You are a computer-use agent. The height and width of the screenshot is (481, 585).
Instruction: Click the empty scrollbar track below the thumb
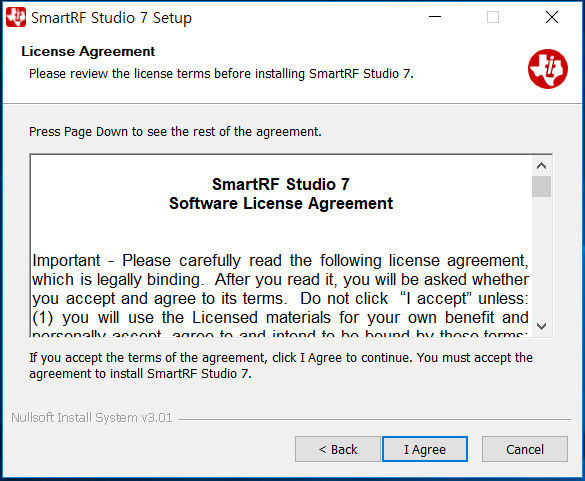click(541, 257)
